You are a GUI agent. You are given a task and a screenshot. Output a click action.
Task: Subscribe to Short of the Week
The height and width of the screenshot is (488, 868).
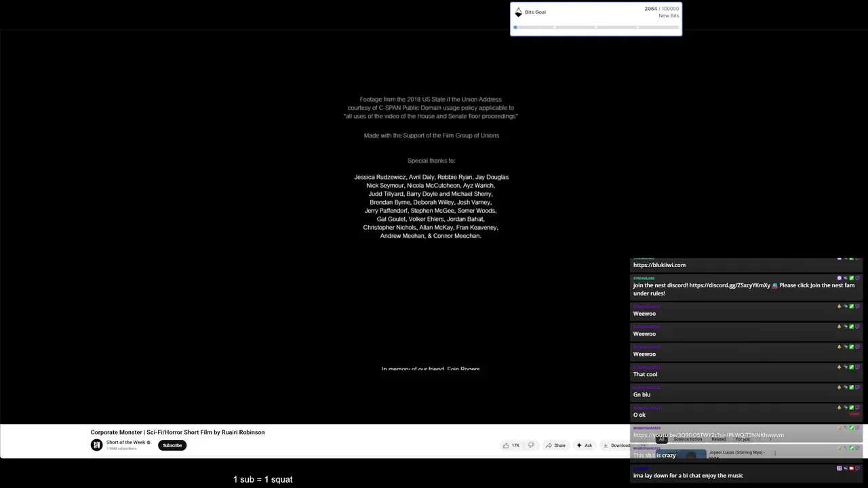172,445
